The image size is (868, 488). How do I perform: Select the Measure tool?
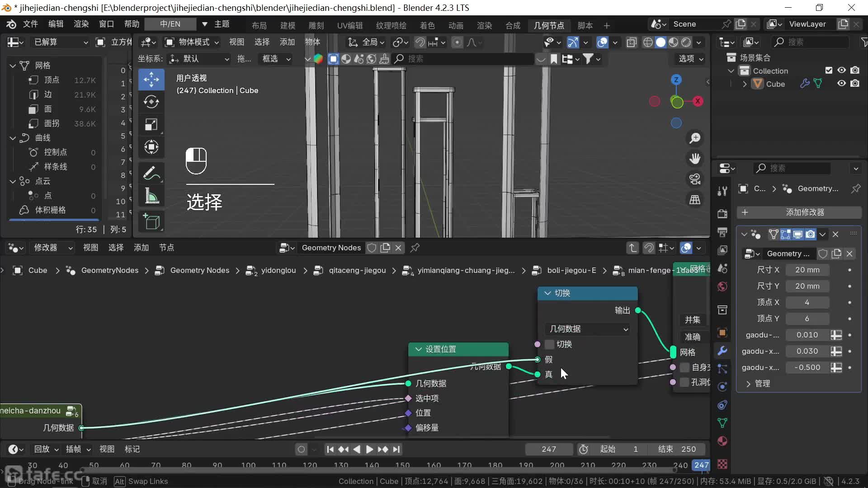tap(151, 197)
